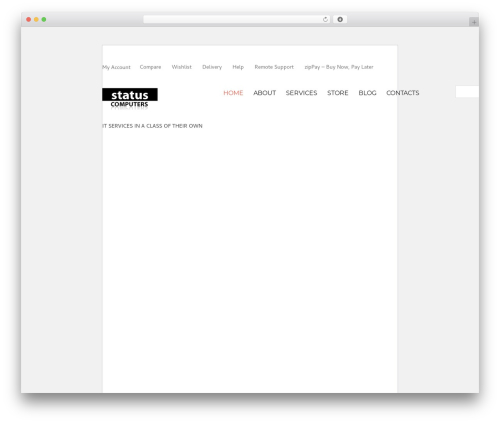Screen dimensions: 500x423
Task: Open the STORE menu item
Action: pyautogui.click(x=338, y=93)
